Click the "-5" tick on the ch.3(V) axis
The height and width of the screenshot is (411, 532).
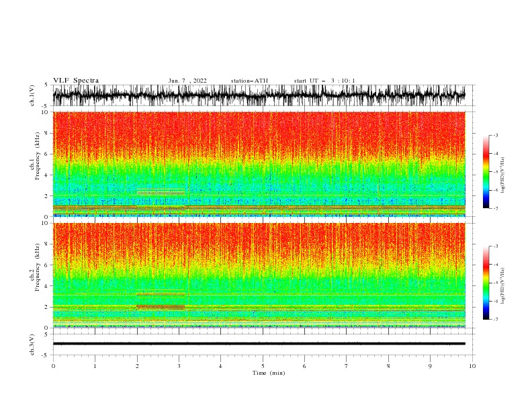(x=46, y=355)
